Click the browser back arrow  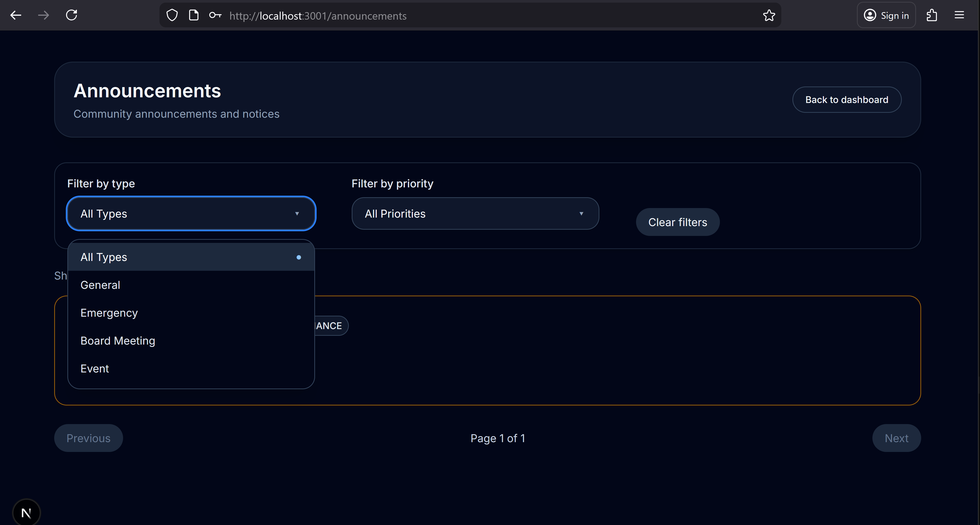coord(15,15)
